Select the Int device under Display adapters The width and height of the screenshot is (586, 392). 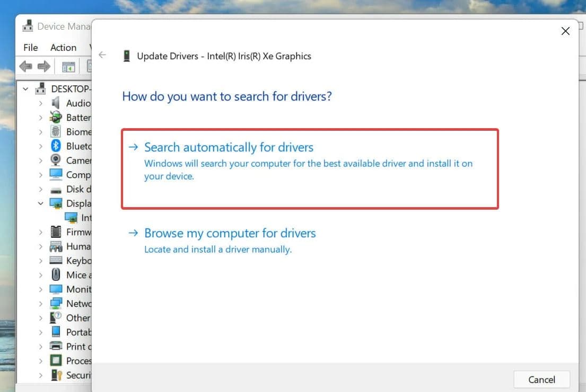[x=86, y=218]
